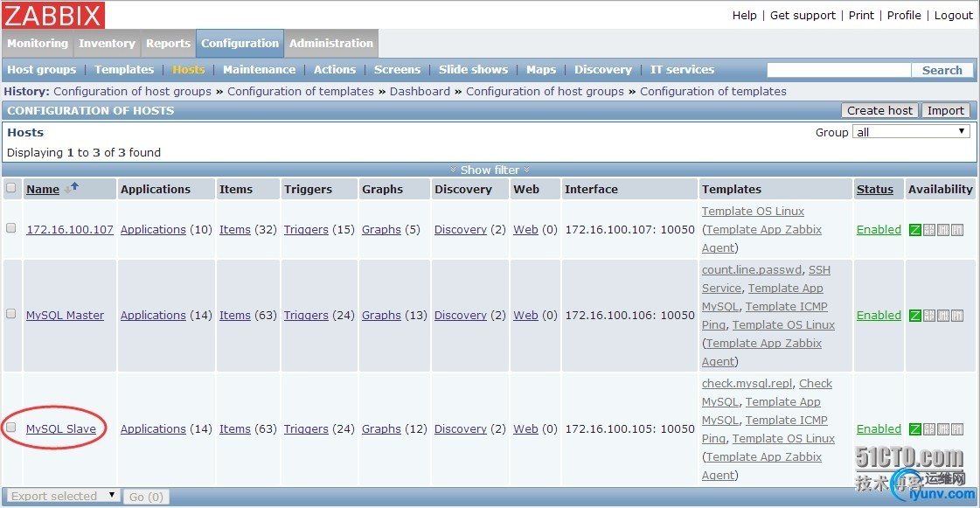980x508 pixels.
Task: Tick checkbox for MySQL Master host
Action: 10,314
